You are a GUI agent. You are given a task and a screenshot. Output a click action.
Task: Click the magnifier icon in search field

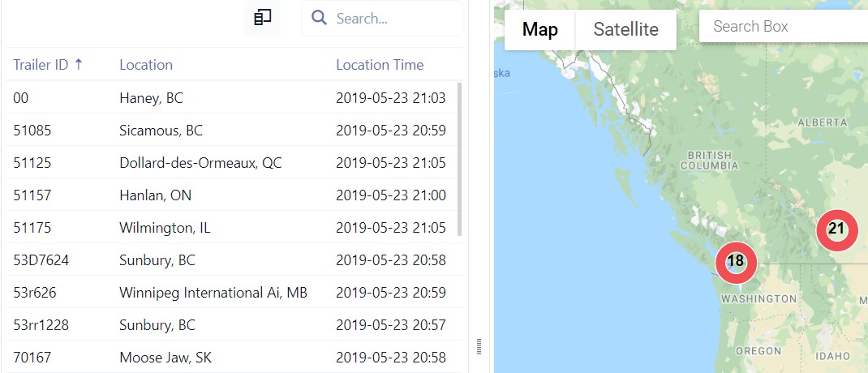[x=319, y=18]
